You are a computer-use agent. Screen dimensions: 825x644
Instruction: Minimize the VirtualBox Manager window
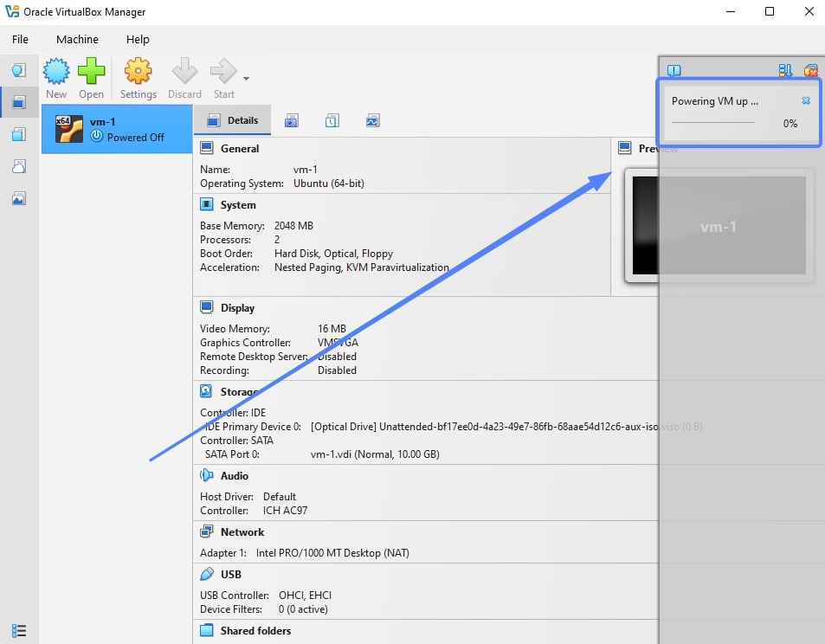pyautogui.click(x=731, y=11)
